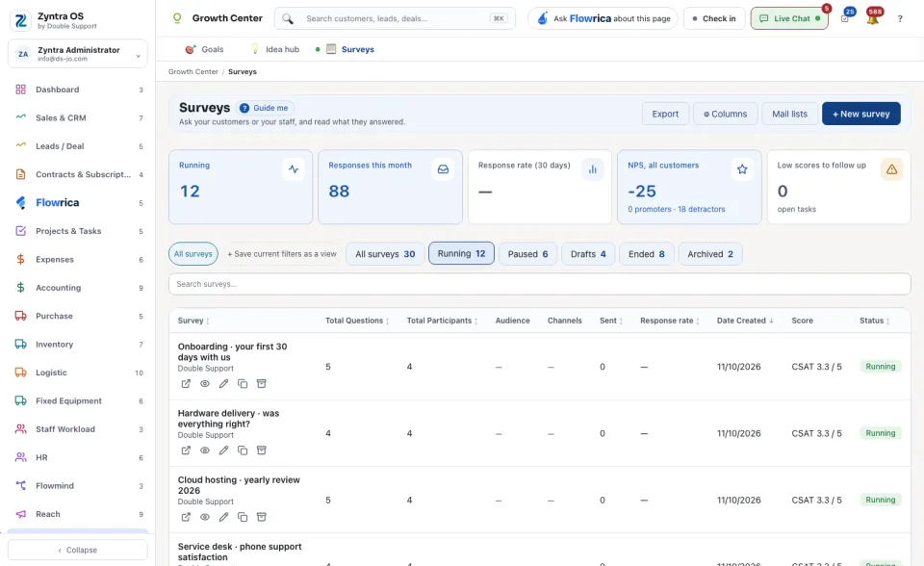Open the Onboarding survey in a new window
Viewport: 924px width, 566px height.
186,384
